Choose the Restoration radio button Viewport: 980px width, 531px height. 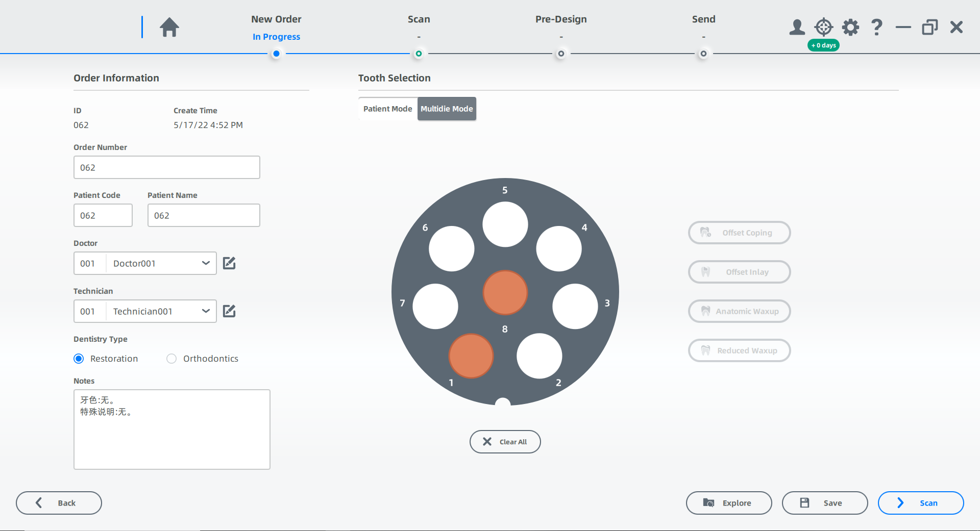click(x=79, y=359)
